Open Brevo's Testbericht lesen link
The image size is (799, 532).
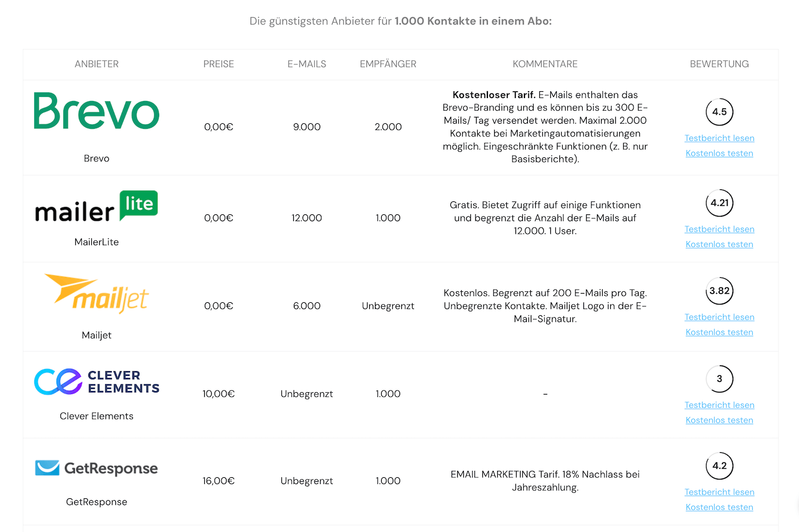point(719,138)
